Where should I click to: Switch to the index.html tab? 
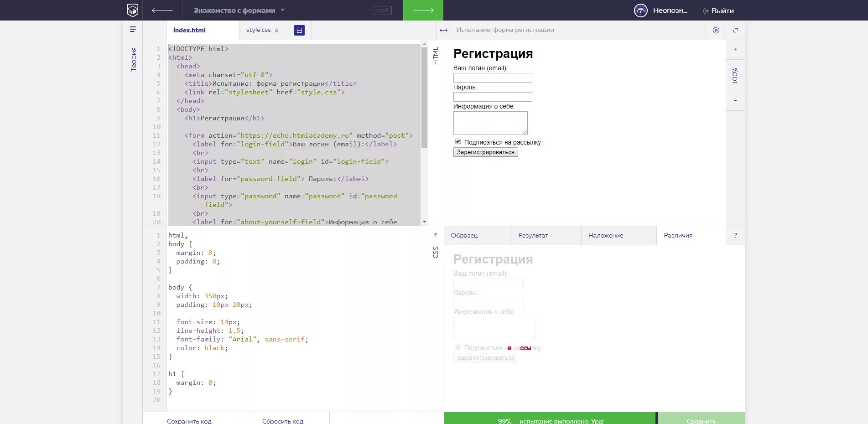click(x=189, y=30)
